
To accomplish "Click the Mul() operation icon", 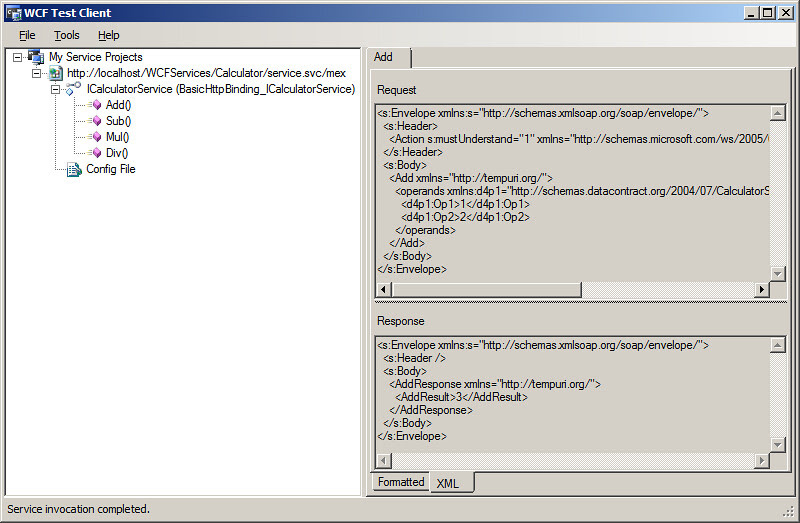I will point(95,137).
